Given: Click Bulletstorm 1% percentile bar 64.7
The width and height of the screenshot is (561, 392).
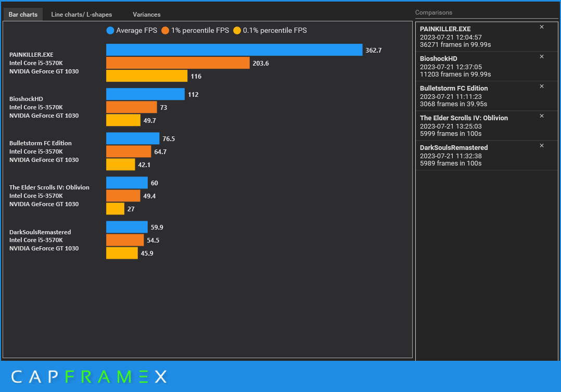Looking at the screenshot, I should click(129, 151).
